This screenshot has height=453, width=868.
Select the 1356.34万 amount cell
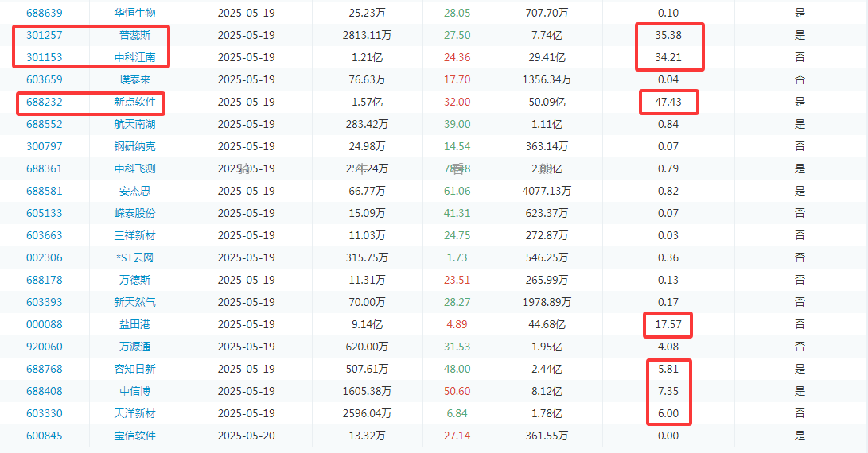click(x=547, y=79)
